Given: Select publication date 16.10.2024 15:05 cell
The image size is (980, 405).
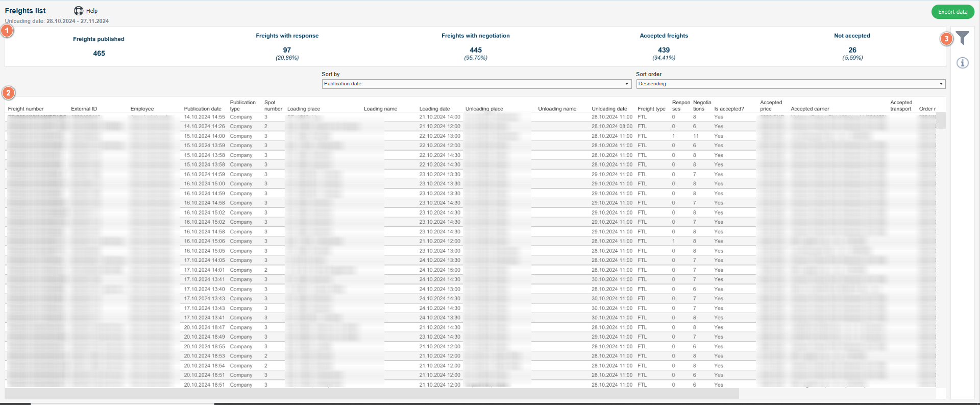Looking at the screenshot, I should pyautogui.click(x=204, y=251).
